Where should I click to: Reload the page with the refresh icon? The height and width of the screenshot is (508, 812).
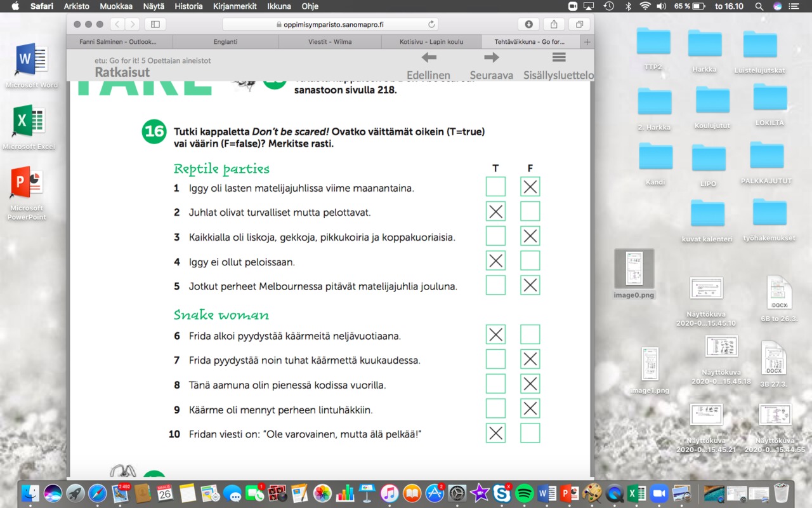432,25
